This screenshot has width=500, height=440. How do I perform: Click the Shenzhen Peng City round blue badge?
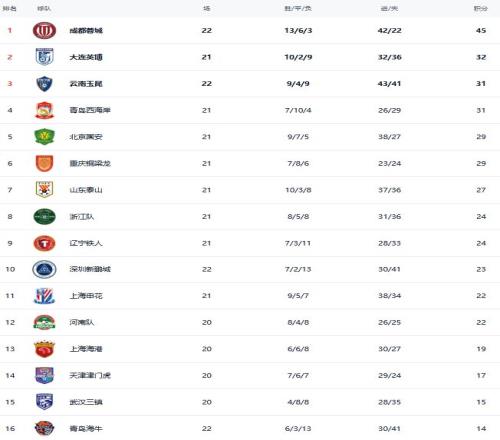(x=44, y=269)
